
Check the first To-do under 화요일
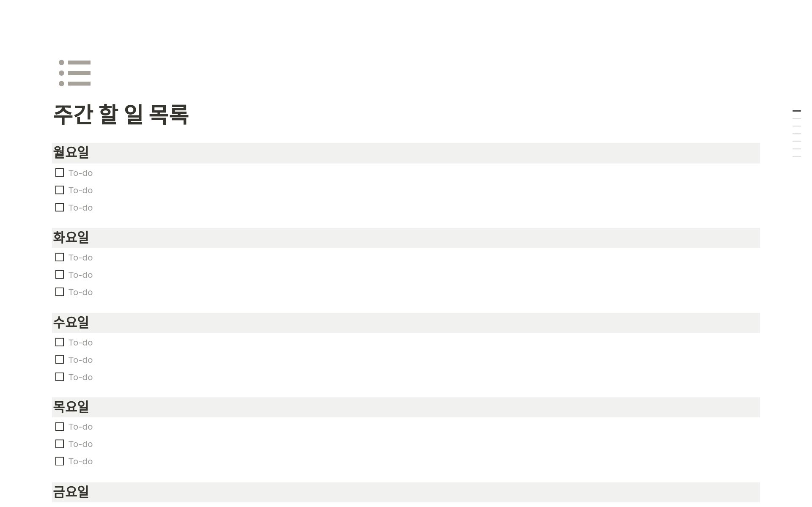(59, 257)
